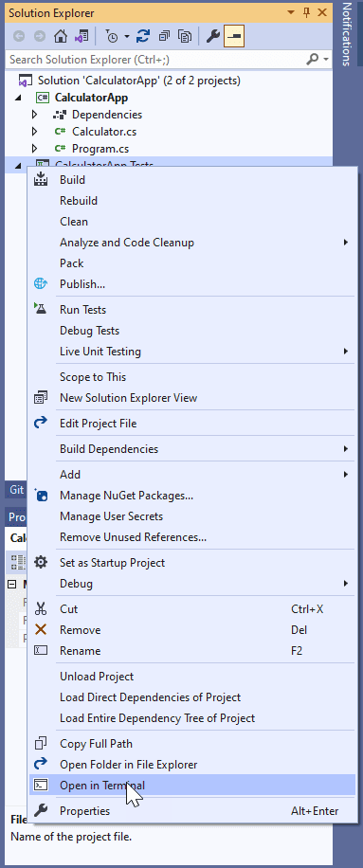This screenshot has width=363, height=868.
Task: Toggle the Show All Files icon
Action: [184, 37]
